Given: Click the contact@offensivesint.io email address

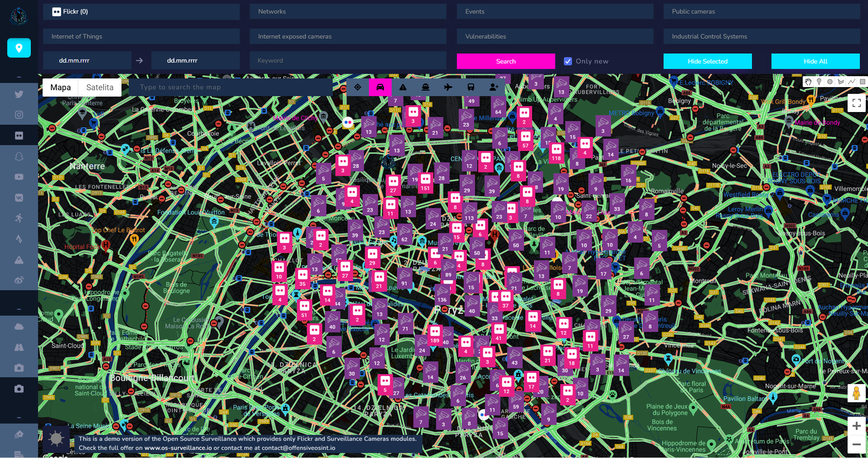Looking at the screenshot, I should [x=299, y=448].
